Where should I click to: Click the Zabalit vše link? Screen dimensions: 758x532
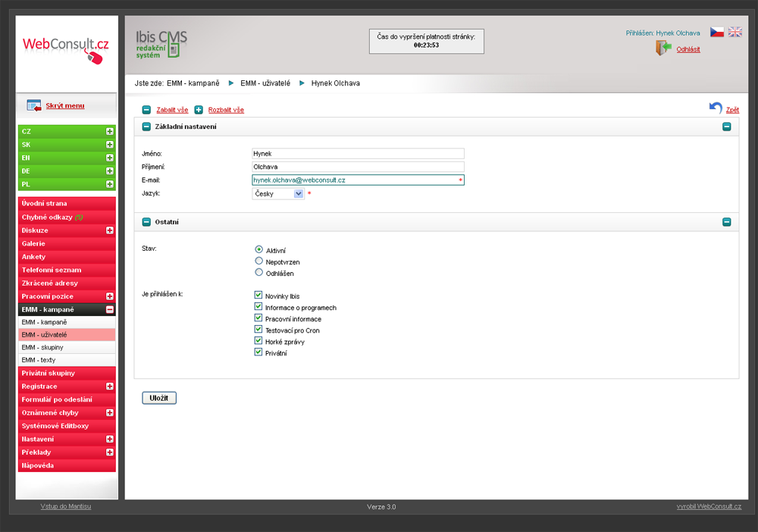click(172, 110)
